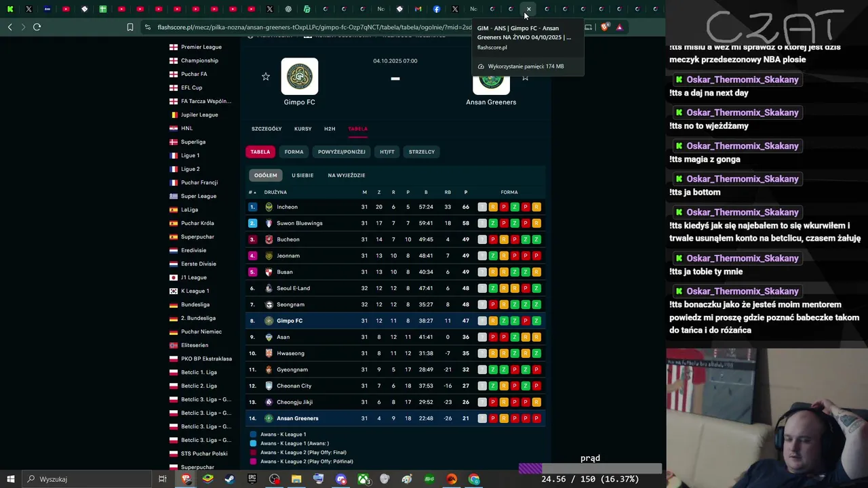868x488 pixels.
Task: Open the SZCZEGÓŁY match tab
Action: click(267, 129)
